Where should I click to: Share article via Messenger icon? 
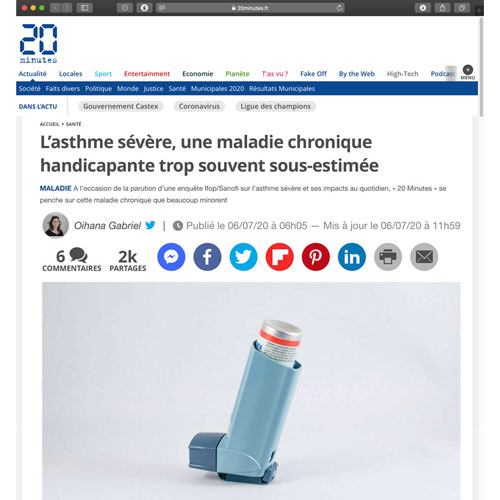tap(171, 257)
